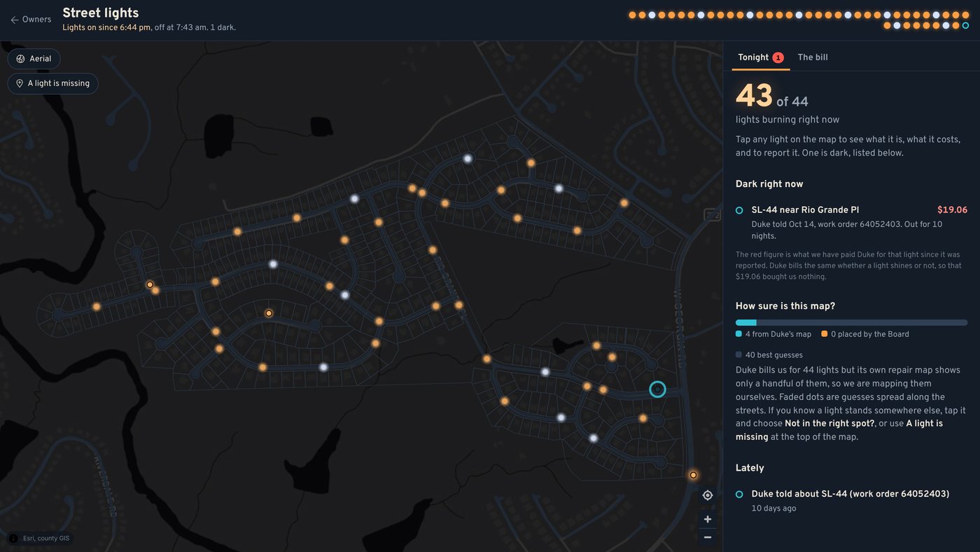980x552 pixels.
Task: Switch the map to Aerial view
Action: click(34, 59)
